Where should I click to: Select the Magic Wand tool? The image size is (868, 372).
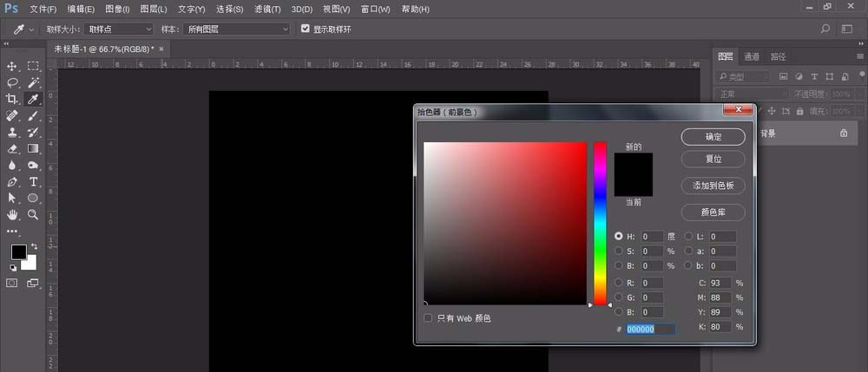pos(33,83)
